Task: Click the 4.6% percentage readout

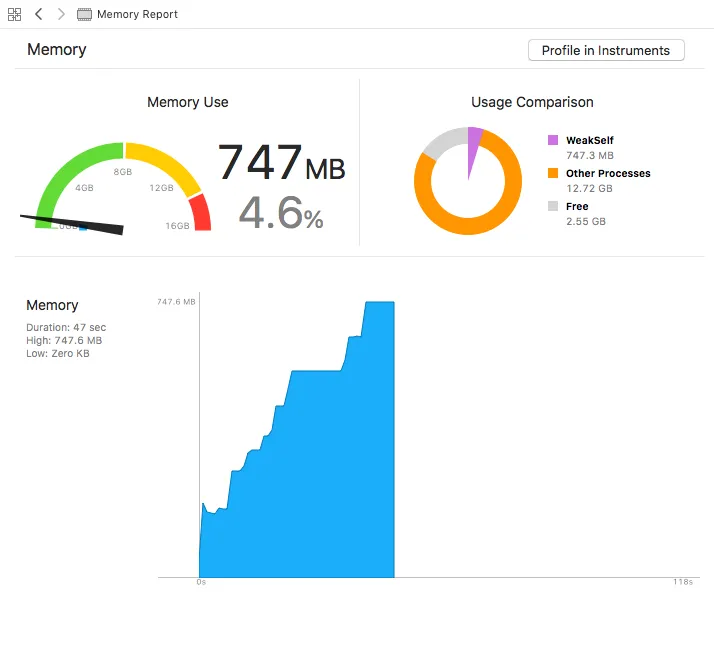Action: tap(281, 212)
